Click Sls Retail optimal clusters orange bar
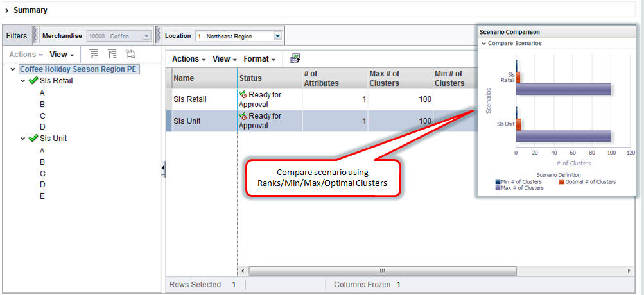This screenshot has height=295, width=644. click(518, 78)
